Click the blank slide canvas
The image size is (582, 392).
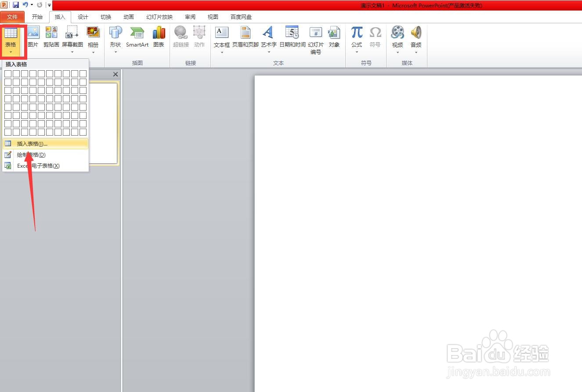pos(418,234)
